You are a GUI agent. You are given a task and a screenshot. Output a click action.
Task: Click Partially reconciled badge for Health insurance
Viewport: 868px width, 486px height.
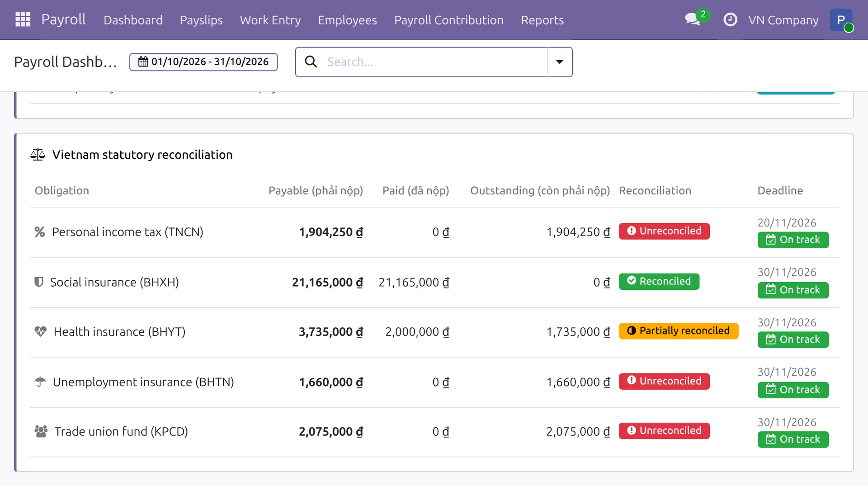[x=679, y=331]
